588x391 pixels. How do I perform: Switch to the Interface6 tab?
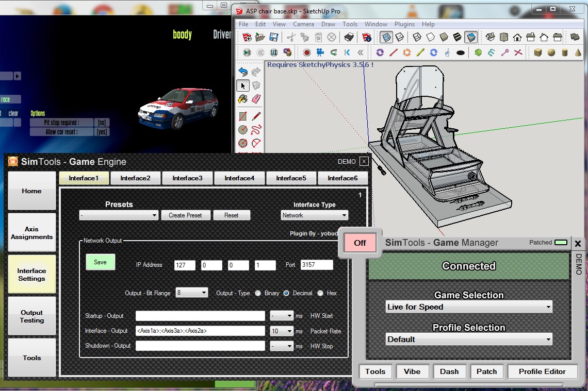coord(343,178)
